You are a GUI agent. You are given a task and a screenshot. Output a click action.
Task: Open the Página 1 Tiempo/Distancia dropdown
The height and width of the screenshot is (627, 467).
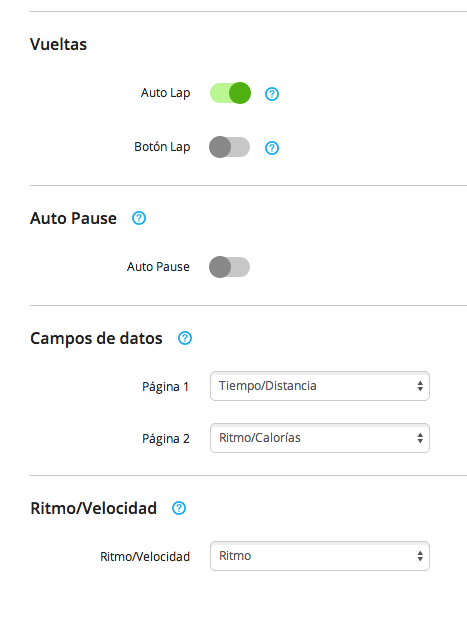point(320,386)
